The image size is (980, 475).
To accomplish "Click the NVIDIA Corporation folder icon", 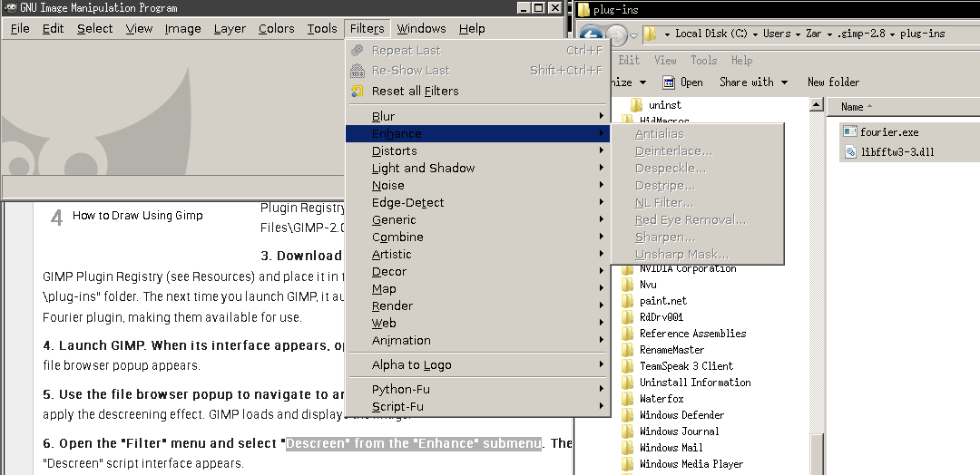I will pos(628,269).
